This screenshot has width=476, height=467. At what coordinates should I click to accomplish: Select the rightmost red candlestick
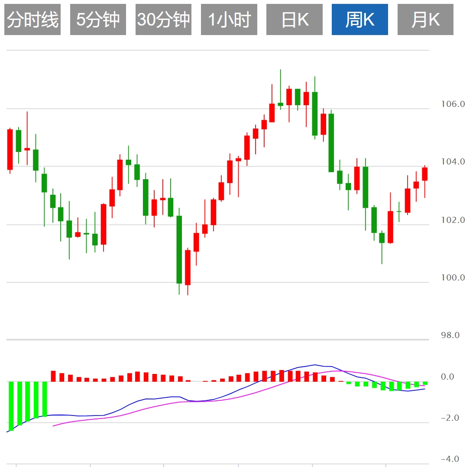click(x=424, y=174)
